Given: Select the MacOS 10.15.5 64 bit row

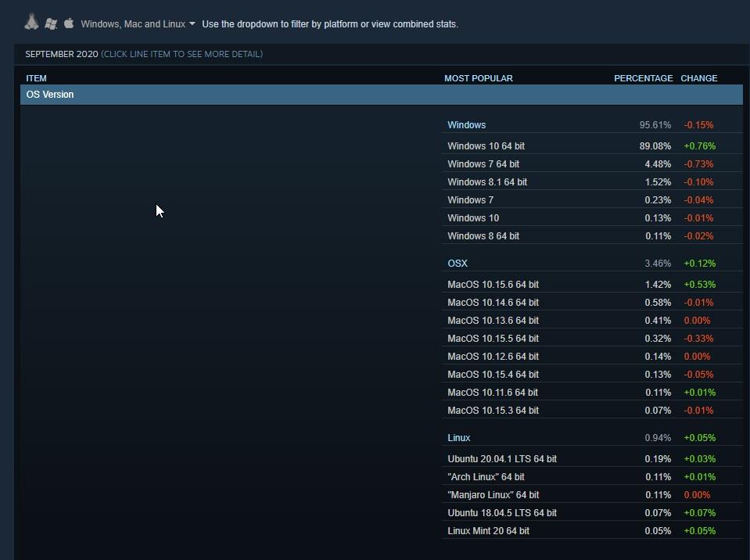Looking at the screenshot, I should (592, 339).
